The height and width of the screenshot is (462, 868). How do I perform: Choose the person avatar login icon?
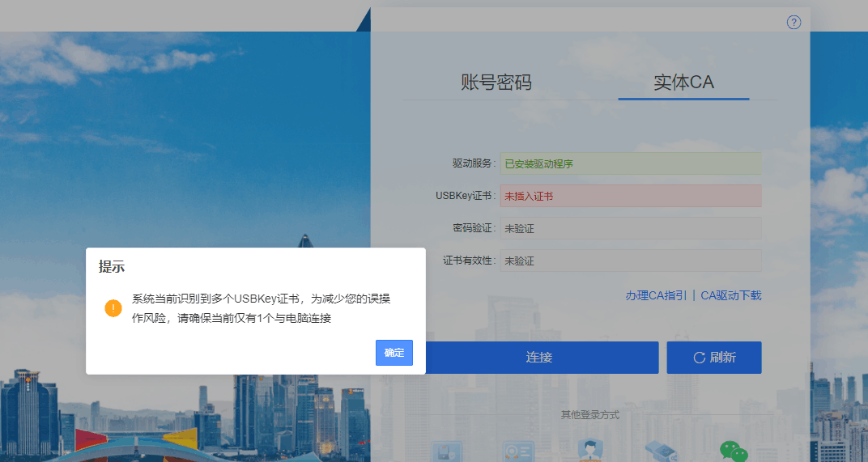[590, 451]
